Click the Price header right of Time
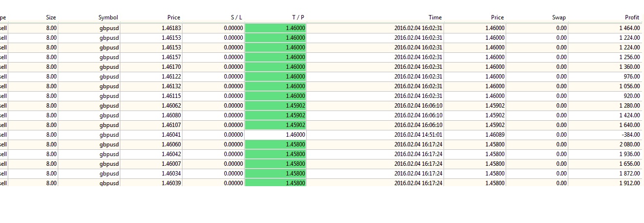Screen dimensions: 644x223 tap(497, 17)
